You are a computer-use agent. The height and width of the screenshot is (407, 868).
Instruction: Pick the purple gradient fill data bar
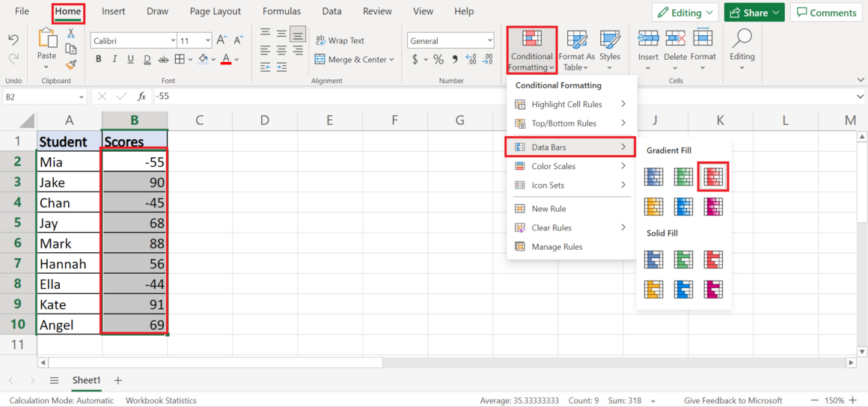(713, 206)
